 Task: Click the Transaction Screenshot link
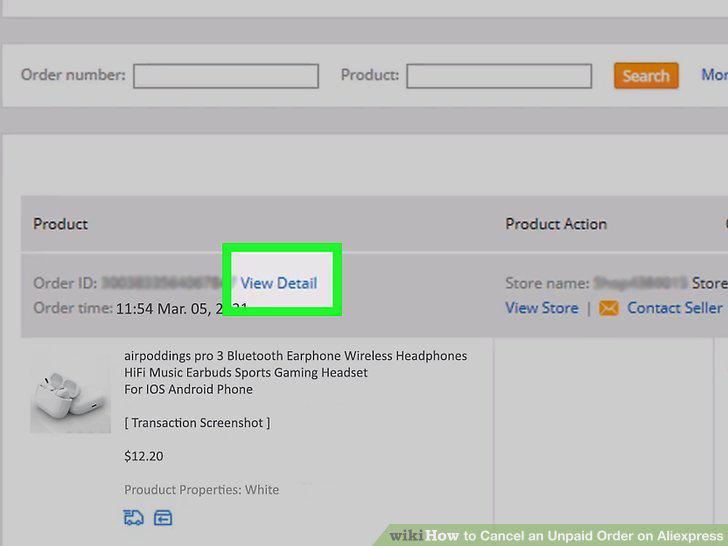coord(197,423)
